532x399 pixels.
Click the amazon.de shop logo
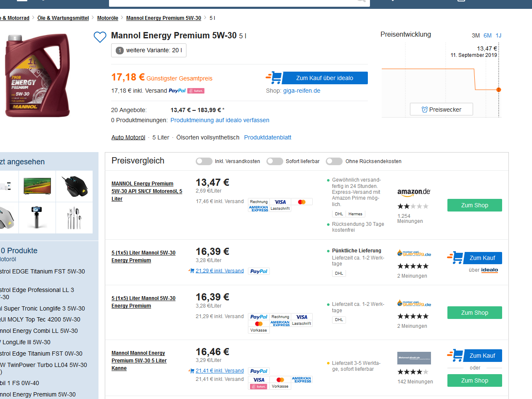tap(414, 192)
